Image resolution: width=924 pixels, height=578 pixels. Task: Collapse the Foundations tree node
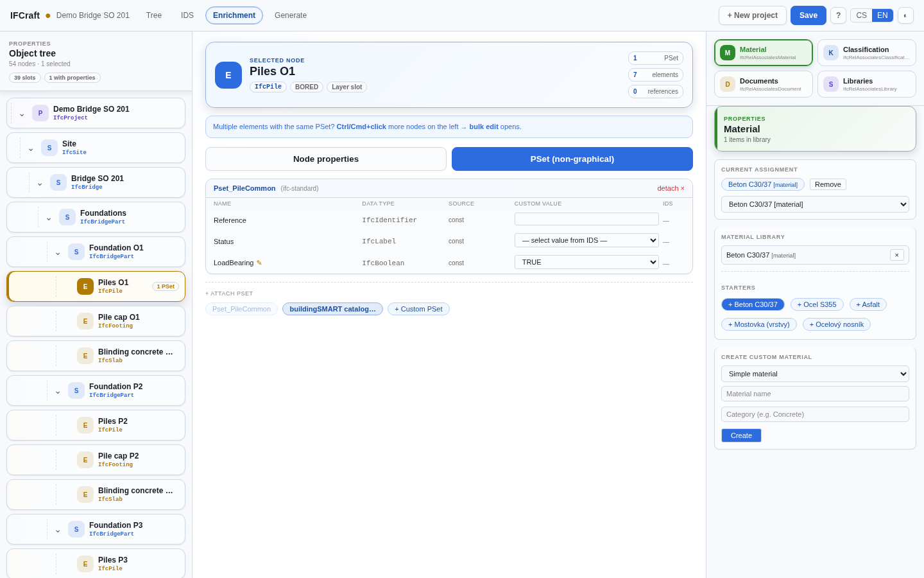[x=49, y=218]
